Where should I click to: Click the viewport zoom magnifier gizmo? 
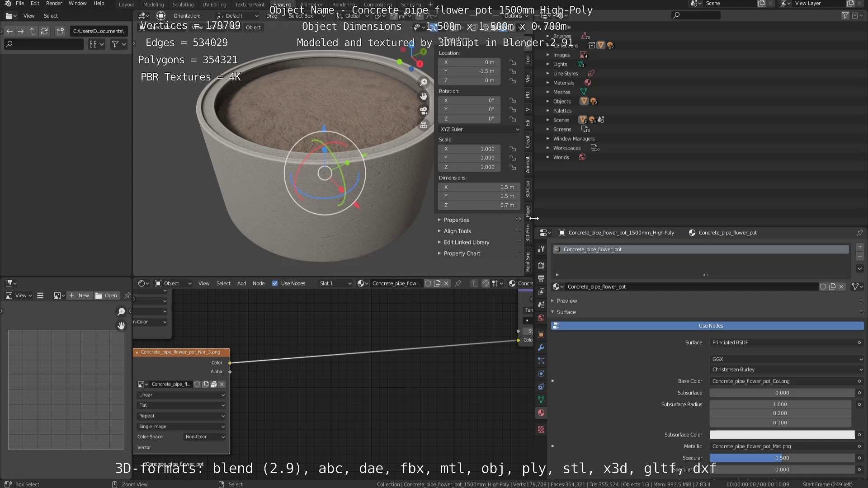424,82
